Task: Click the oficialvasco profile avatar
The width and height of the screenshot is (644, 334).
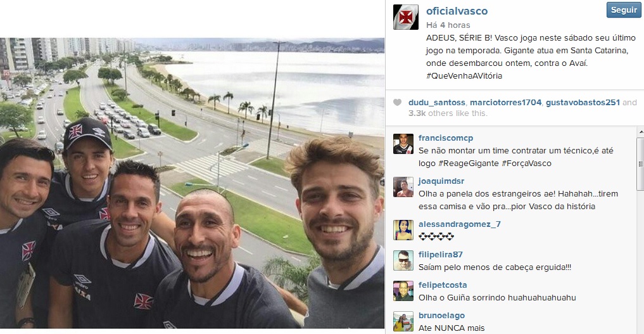Action: pos(406,17)
